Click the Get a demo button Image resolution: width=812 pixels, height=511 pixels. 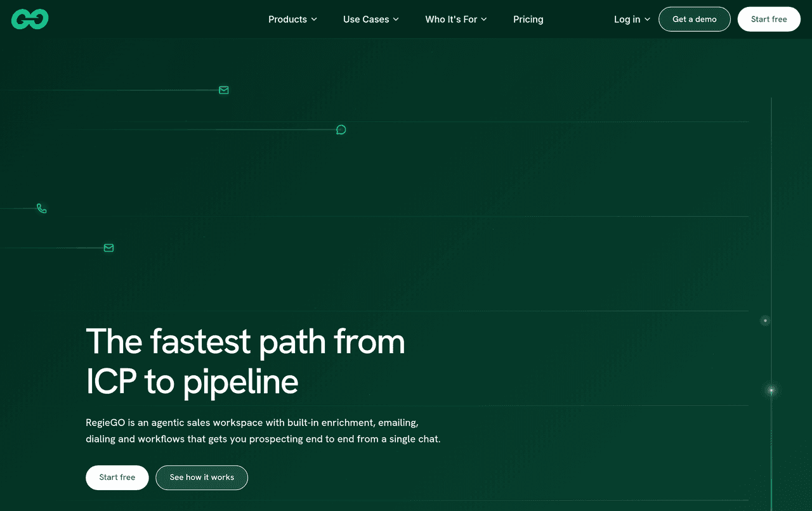(695, 19)
